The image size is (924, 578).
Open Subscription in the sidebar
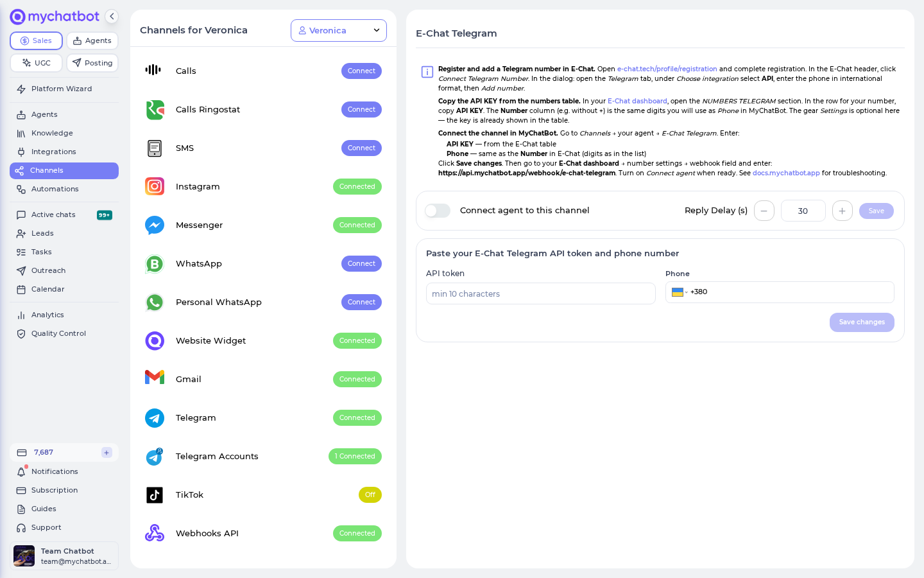(64, 490)
